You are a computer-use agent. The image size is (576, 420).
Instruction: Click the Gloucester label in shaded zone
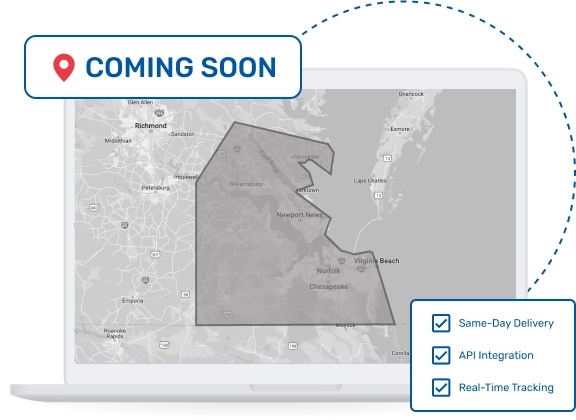306,157
